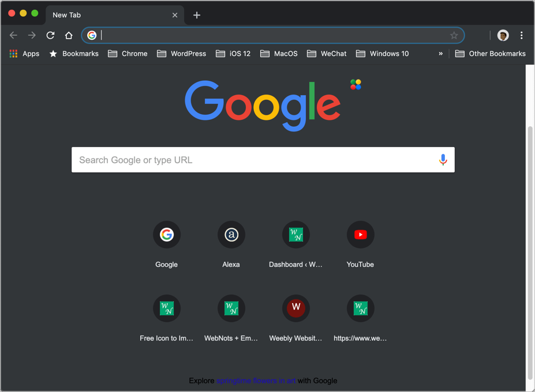Go to the homepage using the home icon

(x=69, y=35)
